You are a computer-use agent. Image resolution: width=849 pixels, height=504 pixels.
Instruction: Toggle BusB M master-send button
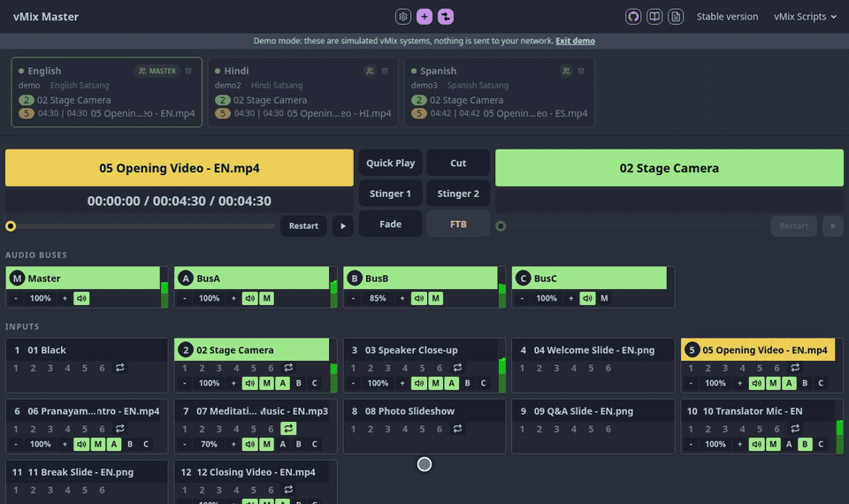pyautogui.click(x=435, y=298)
